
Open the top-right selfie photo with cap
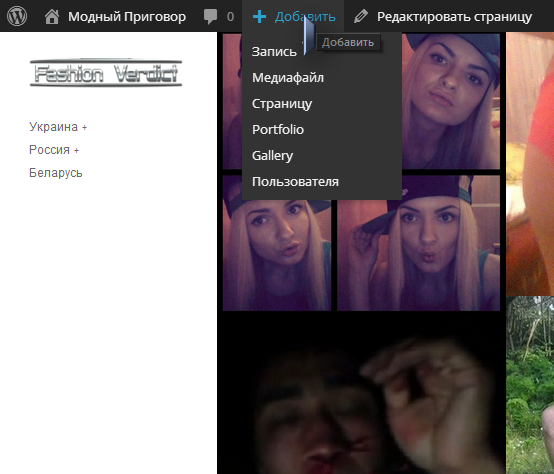(x=451, y=101)
